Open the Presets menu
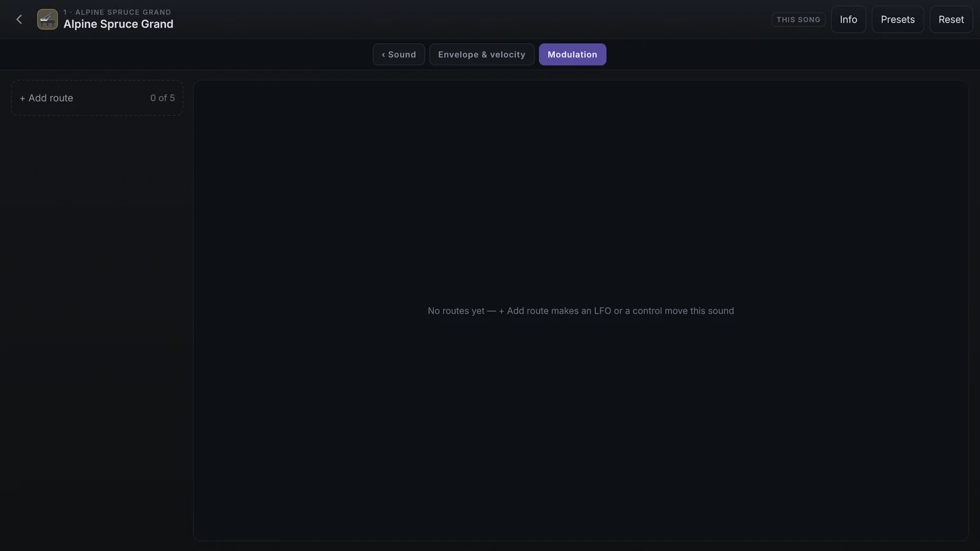 point(898,20)
